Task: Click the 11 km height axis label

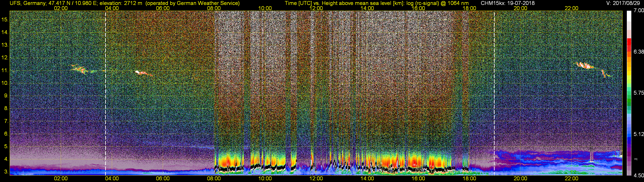Action: 5,71
